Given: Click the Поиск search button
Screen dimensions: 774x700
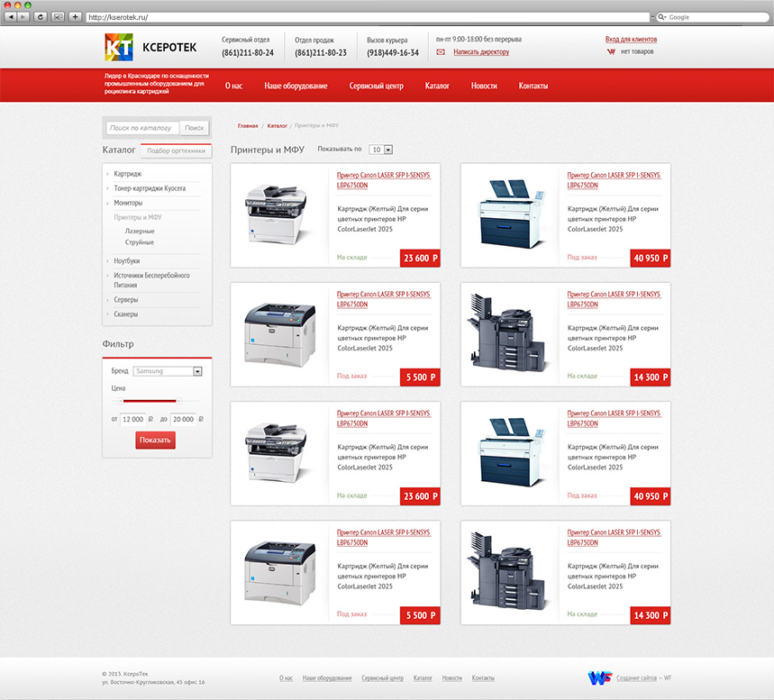Looking at the screenshot, I should 195,128.
